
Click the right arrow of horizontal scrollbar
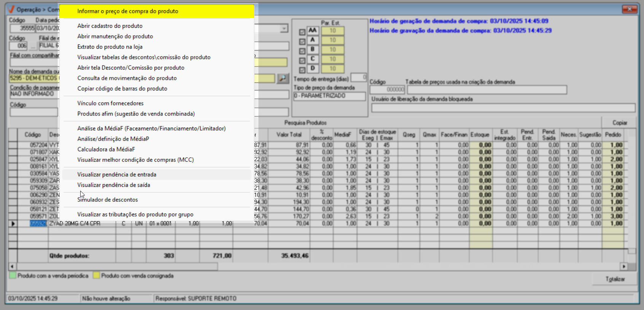(623, 267)
